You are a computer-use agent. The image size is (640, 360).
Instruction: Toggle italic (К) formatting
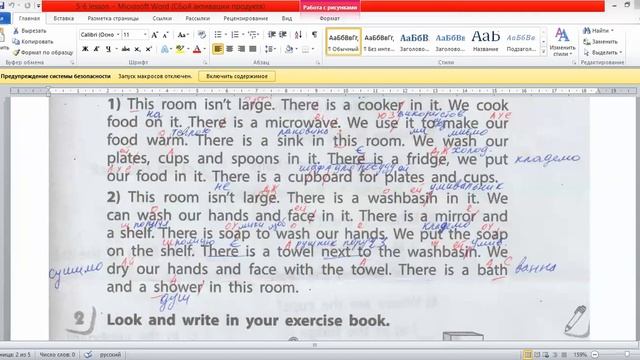pos(97,49)
